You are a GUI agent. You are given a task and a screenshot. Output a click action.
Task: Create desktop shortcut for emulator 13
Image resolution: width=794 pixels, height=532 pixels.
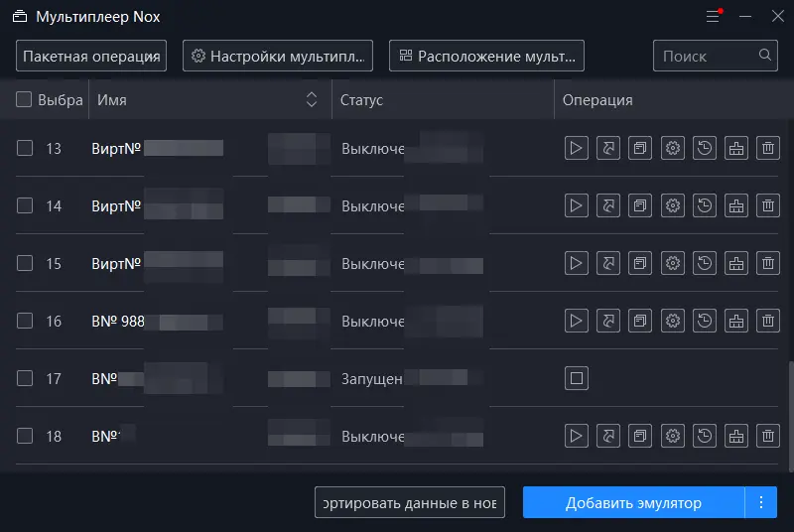[x=608, y=148]
